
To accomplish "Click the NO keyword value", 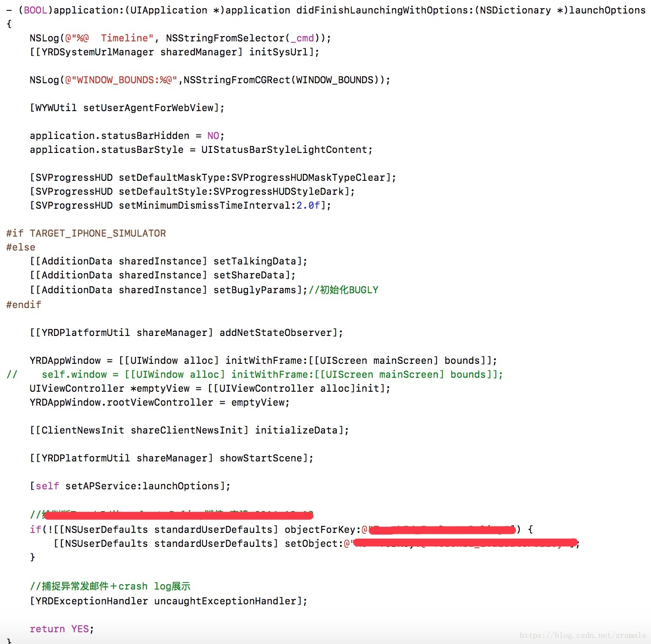I will 213,136.
